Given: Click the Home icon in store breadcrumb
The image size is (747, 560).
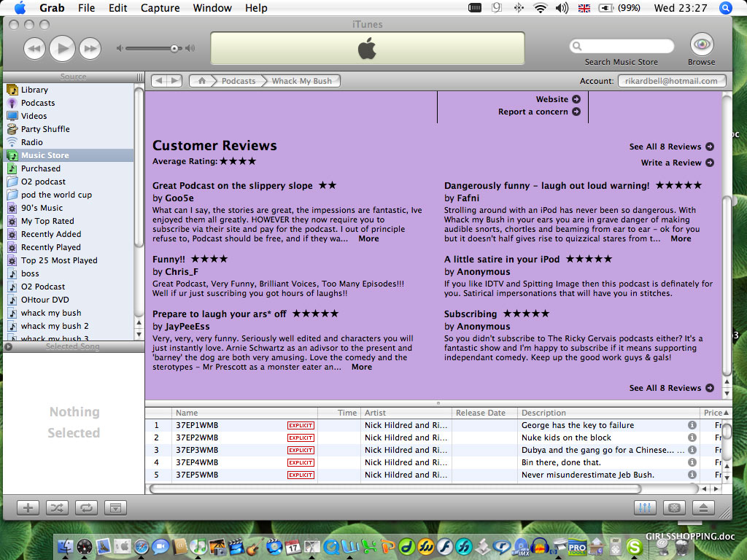Looking at the screenshot, I should (202, 81).
